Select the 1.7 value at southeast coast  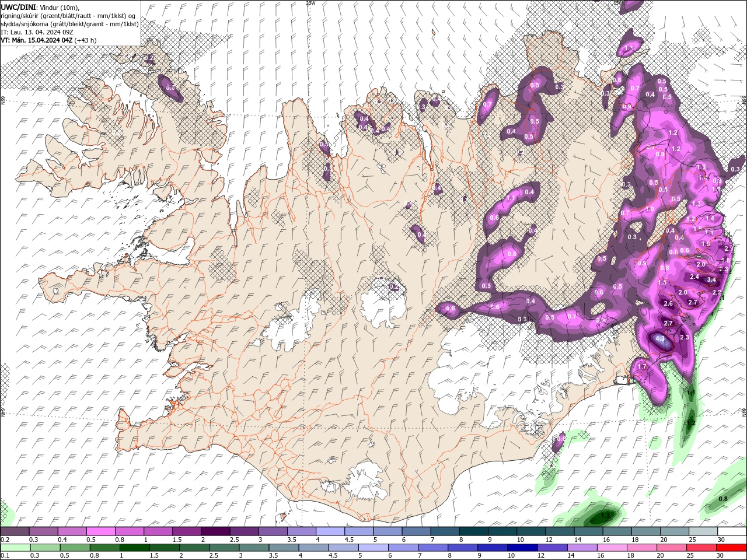(x=642, y=366)
